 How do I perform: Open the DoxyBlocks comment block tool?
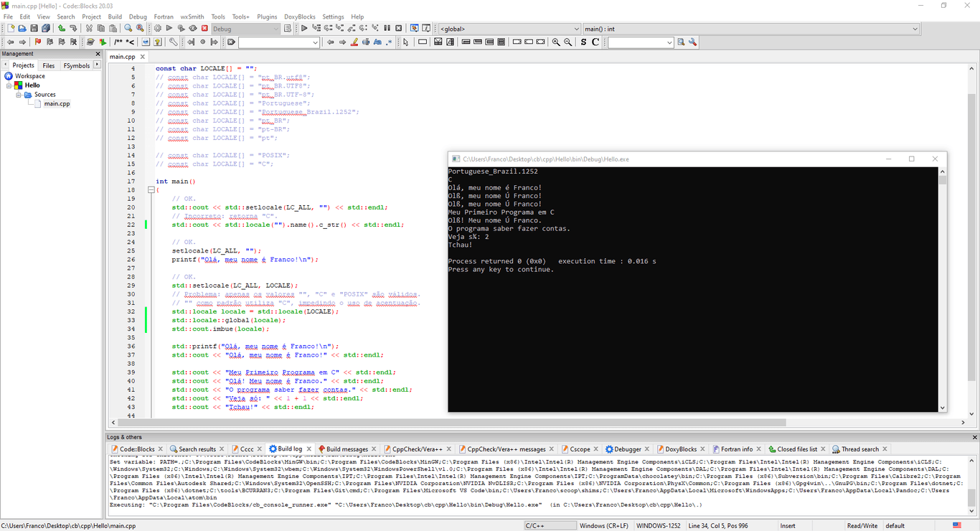click(119, 42)
